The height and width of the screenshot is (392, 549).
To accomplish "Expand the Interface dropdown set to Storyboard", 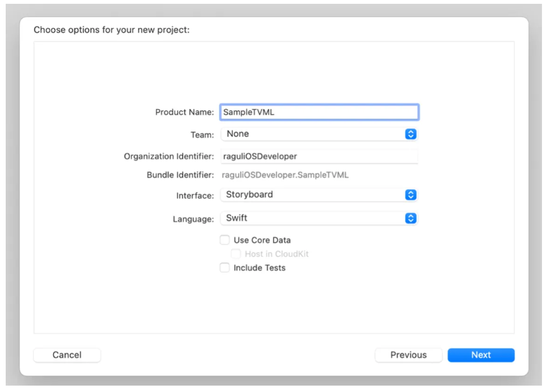I will click(319, 195).
